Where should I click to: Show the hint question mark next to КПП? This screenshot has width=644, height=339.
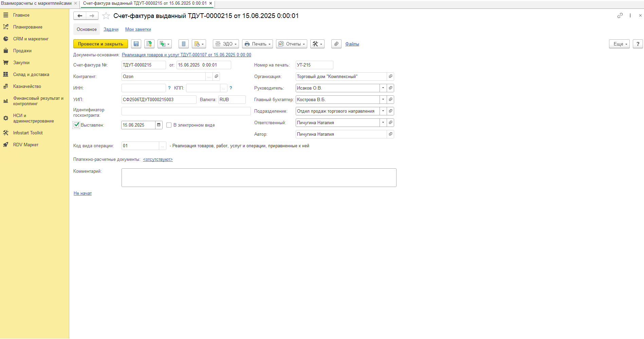click(x=231, y=88)
